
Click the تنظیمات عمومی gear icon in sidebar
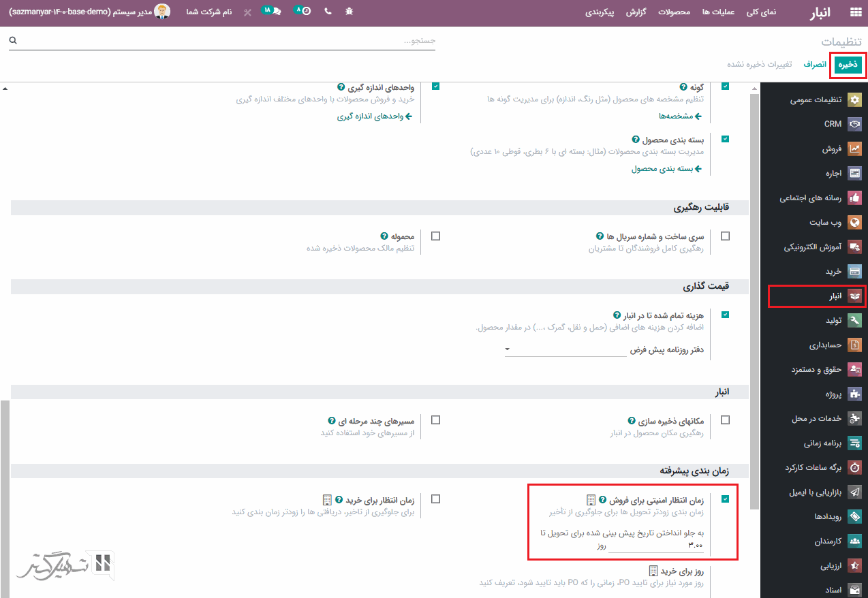[854, 99]
